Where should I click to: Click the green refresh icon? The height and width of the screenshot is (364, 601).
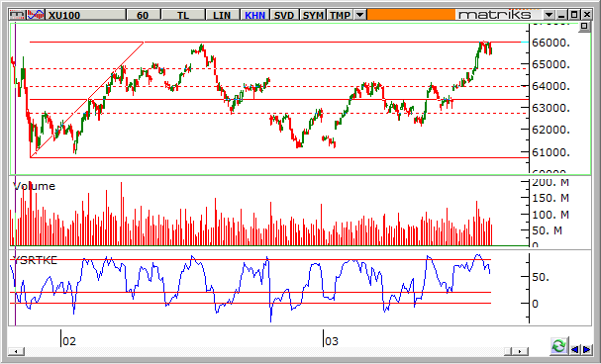tap(558, 346)
